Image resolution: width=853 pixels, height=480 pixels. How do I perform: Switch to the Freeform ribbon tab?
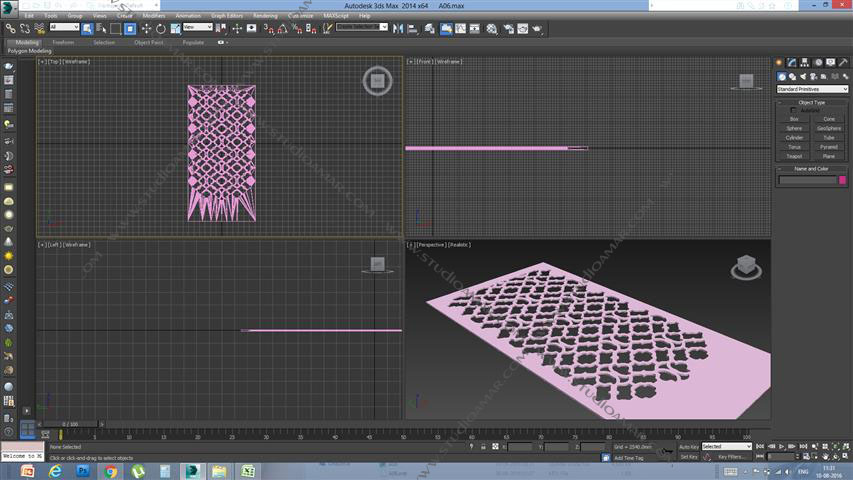point(63,42)
